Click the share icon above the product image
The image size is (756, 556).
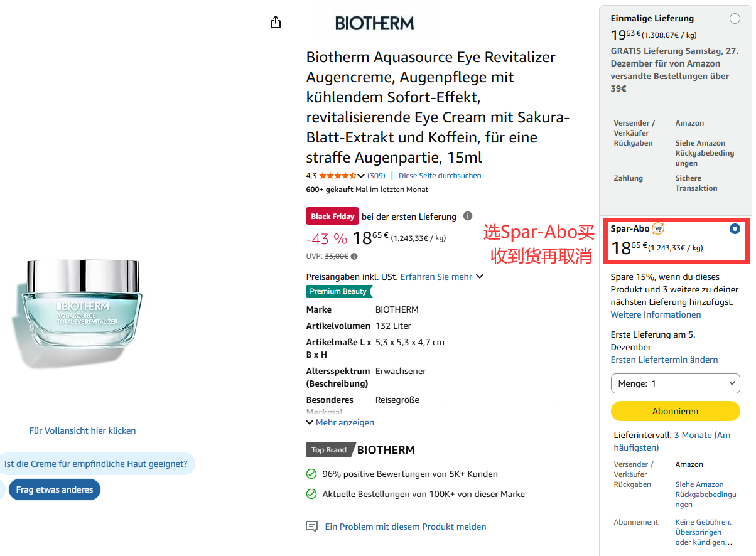[275, 23]
